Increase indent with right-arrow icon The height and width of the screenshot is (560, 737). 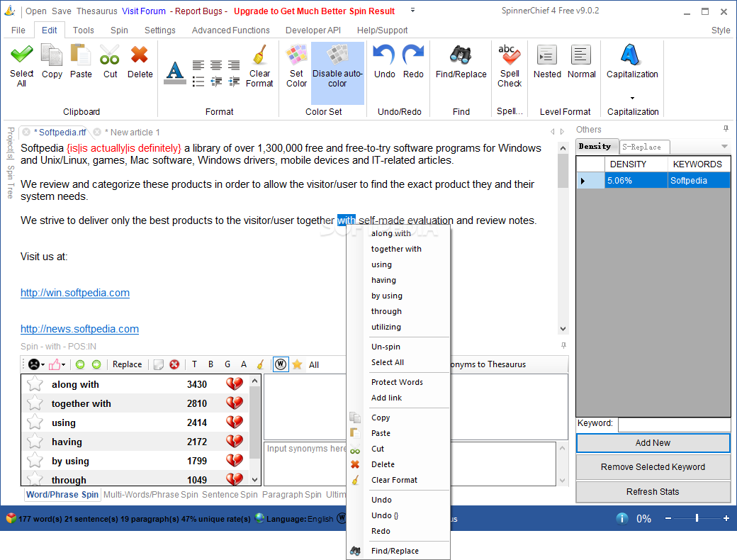click(x=234, y=82)
